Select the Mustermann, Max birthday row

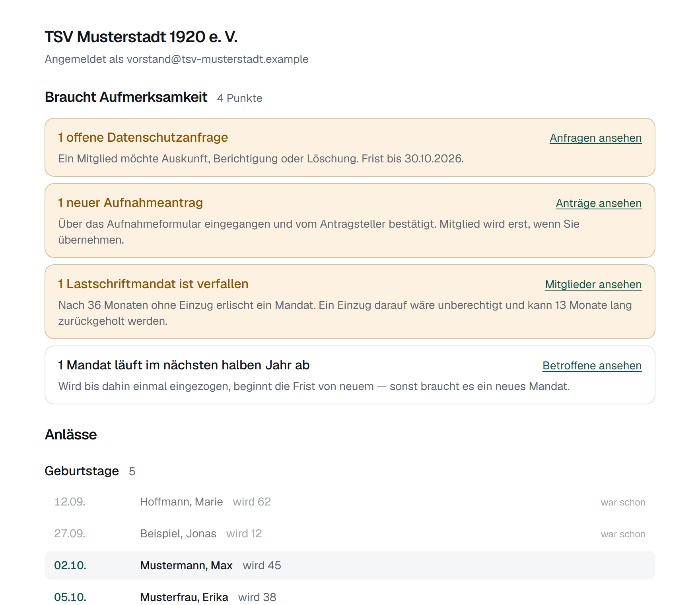[x=350, y=565]
